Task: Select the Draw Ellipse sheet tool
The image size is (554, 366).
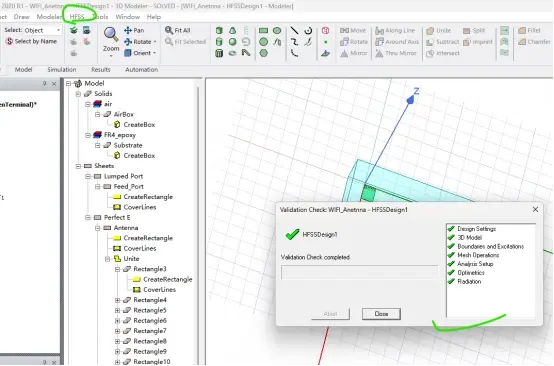Action: click(277, 31)
